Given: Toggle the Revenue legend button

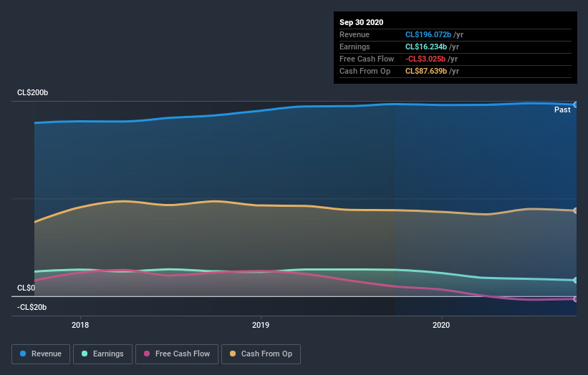Looking at the screenshot, I should [x=41, y=354].
